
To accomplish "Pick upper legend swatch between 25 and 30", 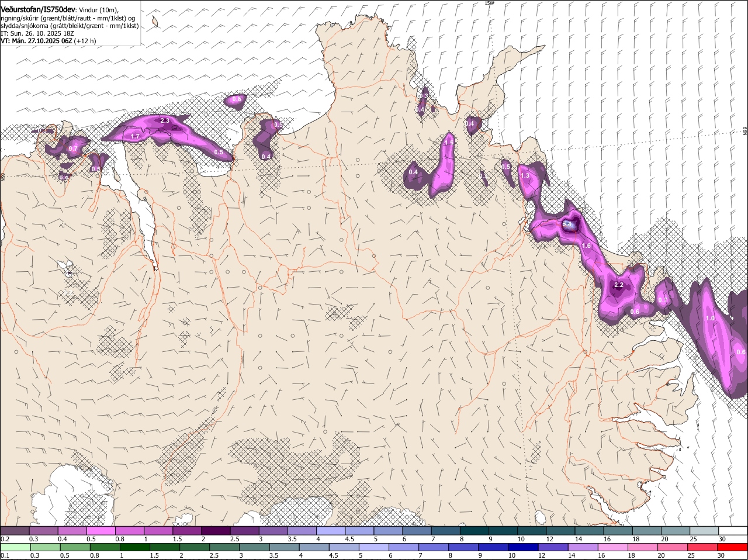I will (x=704, y=530).
